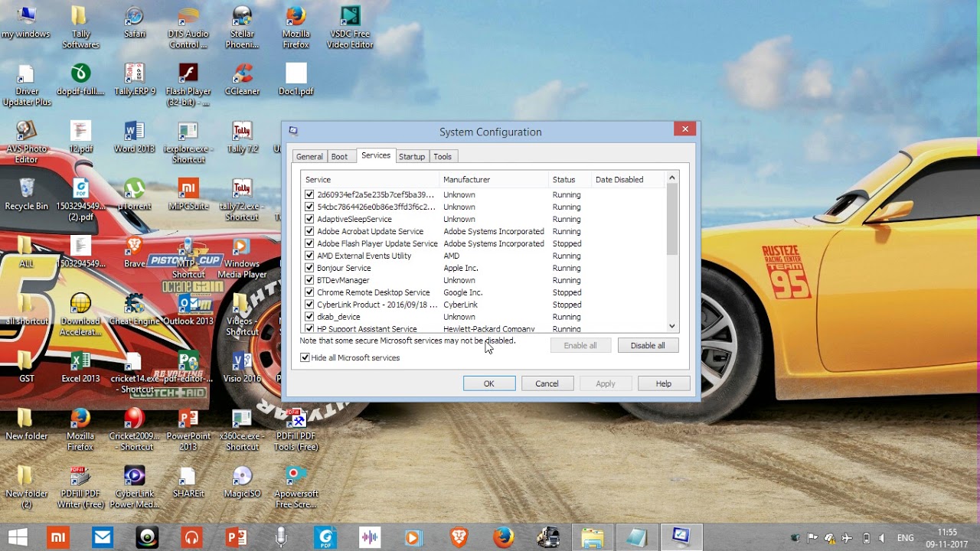Close the System Configuration dialog
Viewport: 980px width, 551px height.
click(x=685, y=129)
